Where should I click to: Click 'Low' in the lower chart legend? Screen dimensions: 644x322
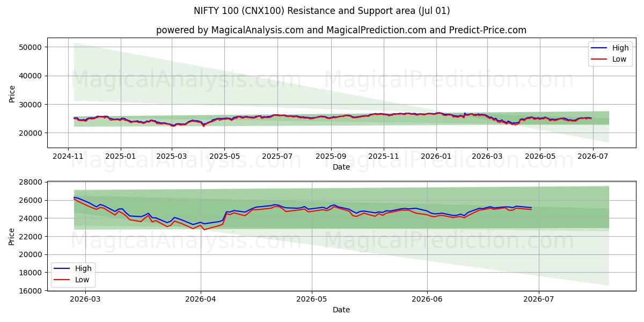82,280
